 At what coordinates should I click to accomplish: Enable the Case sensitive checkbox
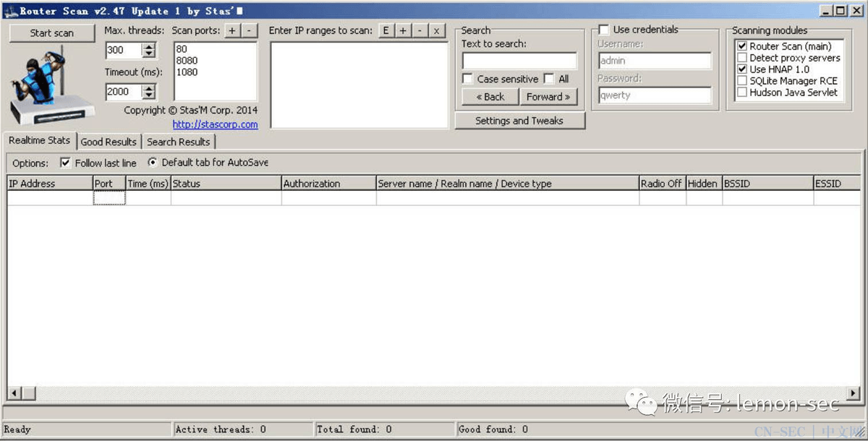pos(468,79)
